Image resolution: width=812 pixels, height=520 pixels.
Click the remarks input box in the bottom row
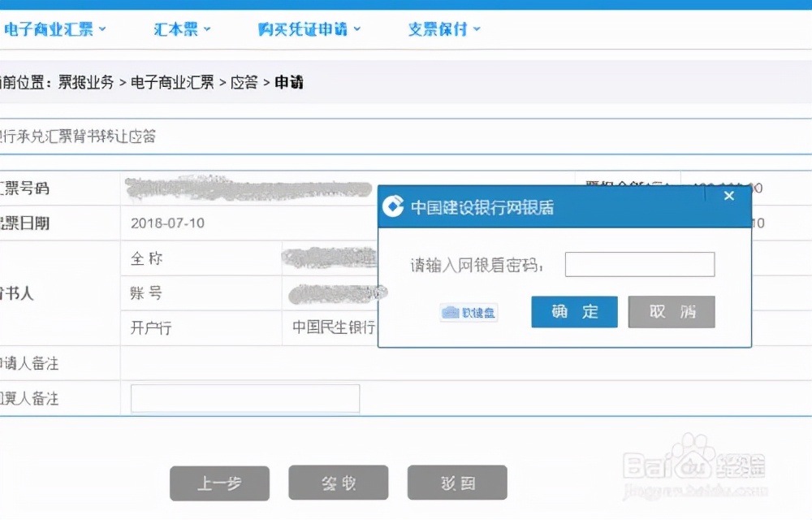(244, 398)
